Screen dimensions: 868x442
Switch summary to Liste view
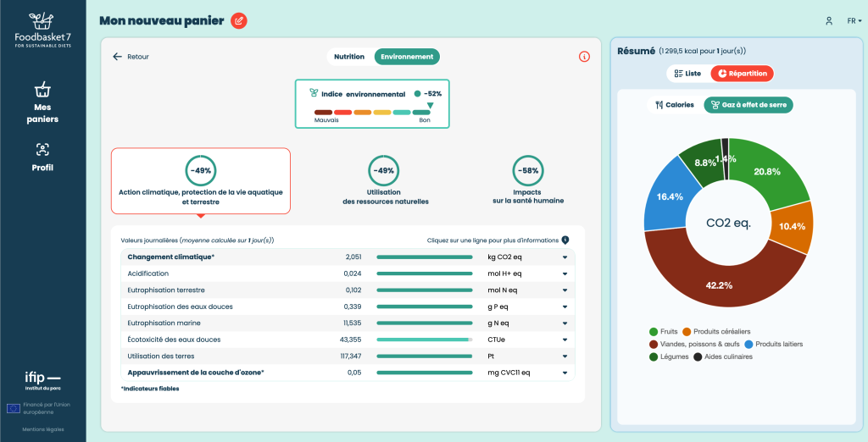coord(687,74)
